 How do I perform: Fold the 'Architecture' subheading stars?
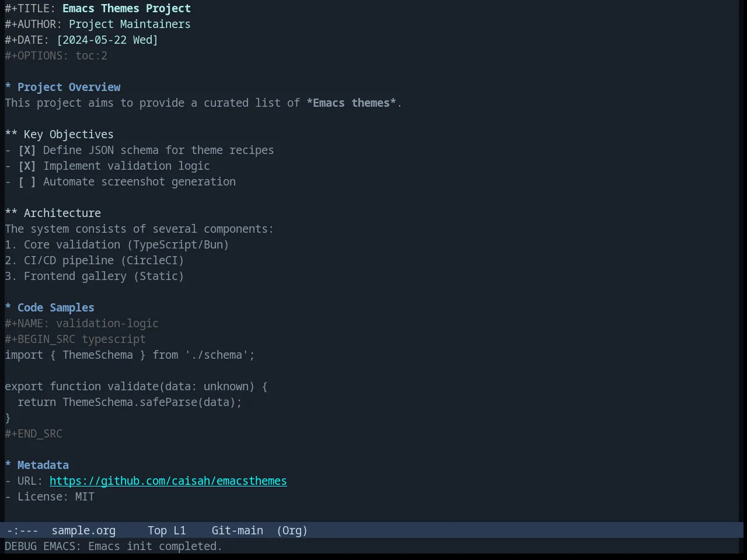click(11, 213)
